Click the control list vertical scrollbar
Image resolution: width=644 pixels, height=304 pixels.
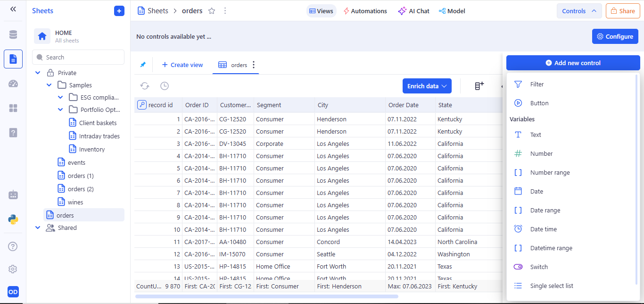coord(636,179)
